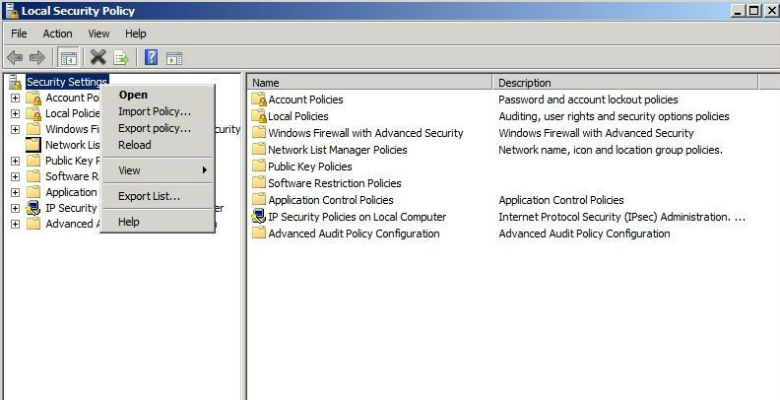Toggle the Show/Hide Console Tree icon
Screen dimensions: 780x400
[68, 58]
